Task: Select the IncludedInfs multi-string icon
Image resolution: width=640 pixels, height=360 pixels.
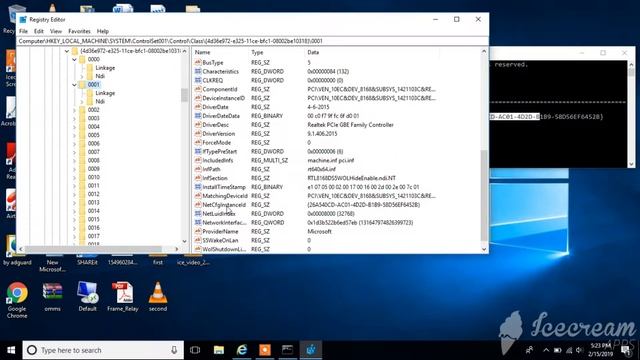Action: pos(198,160)
